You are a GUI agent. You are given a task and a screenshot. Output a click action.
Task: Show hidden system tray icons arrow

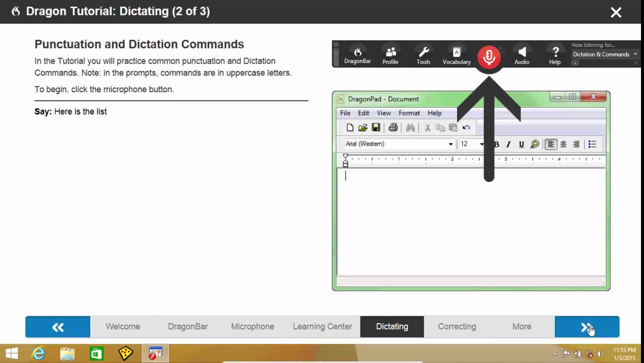click(555, 354)
